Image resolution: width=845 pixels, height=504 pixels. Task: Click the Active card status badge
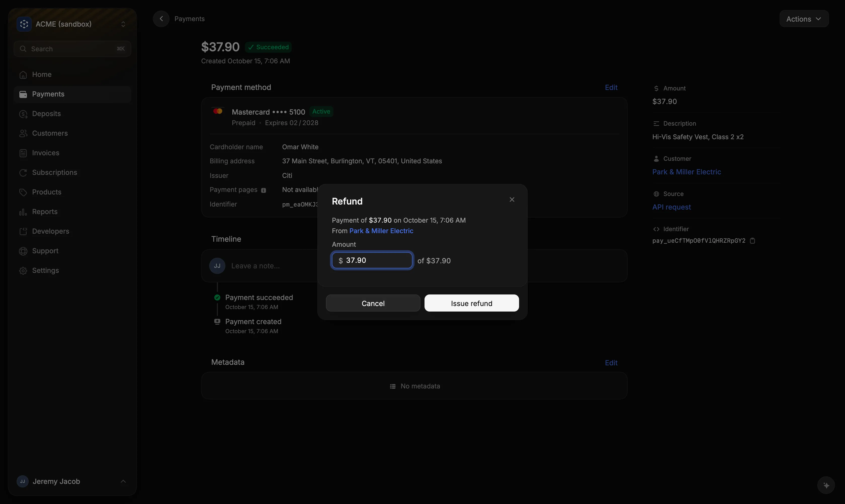[321, 111]
